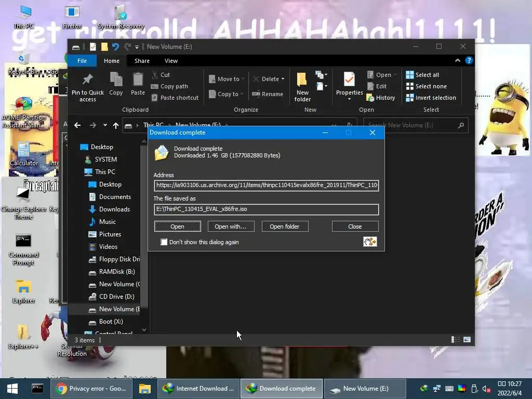
Task: Open Customize Quick Access Toolbar dropdown
Action: tap(137, 47)
